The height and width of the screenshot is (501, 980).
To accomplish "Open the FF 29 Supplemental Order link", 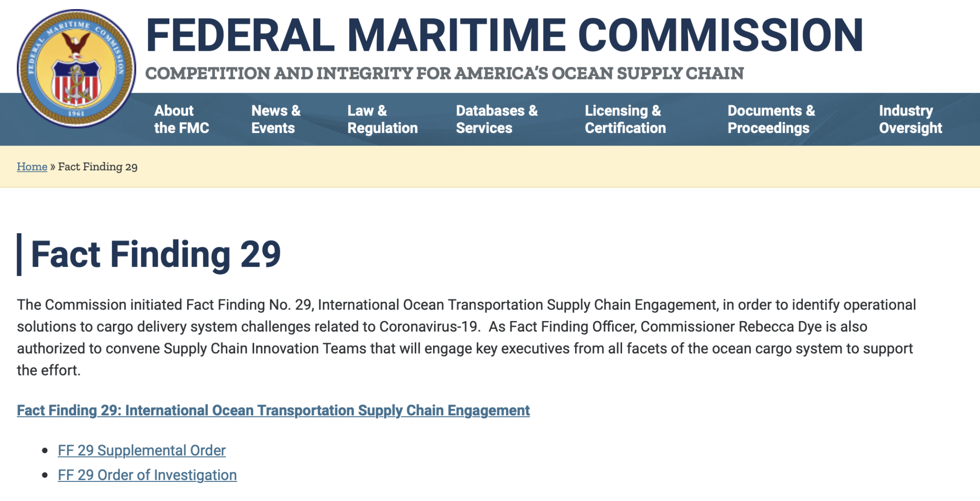I will pyautogui.click(x=142, y=450).
